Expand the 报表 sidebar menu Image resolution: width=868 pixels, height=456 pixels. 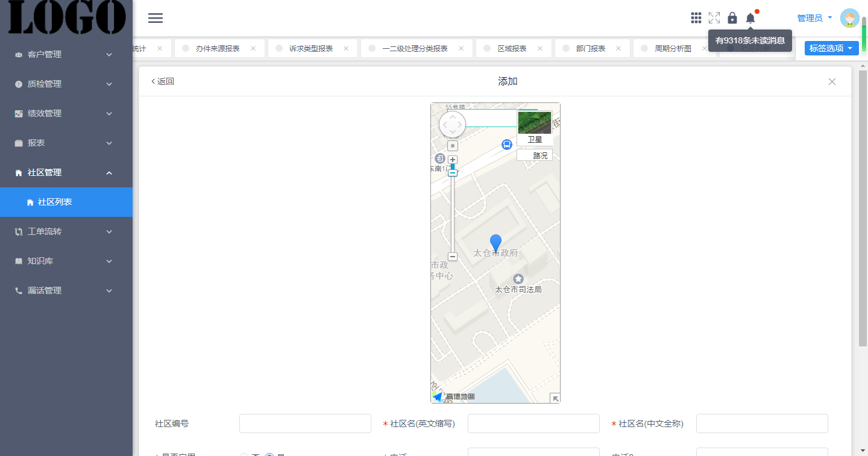click(66, 143)
